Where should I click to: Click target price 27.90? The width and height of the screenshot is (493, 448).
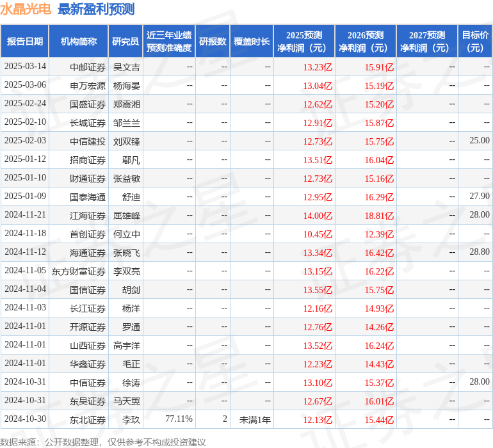(x=480, y=196)
